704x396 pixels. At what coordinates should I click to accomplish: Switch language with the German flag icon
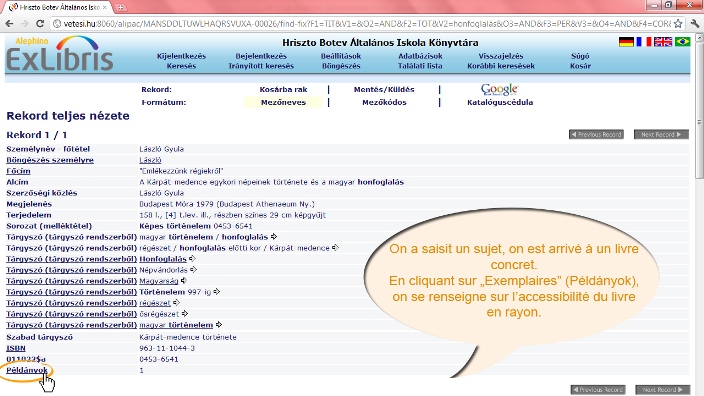[x=626, y=42]
